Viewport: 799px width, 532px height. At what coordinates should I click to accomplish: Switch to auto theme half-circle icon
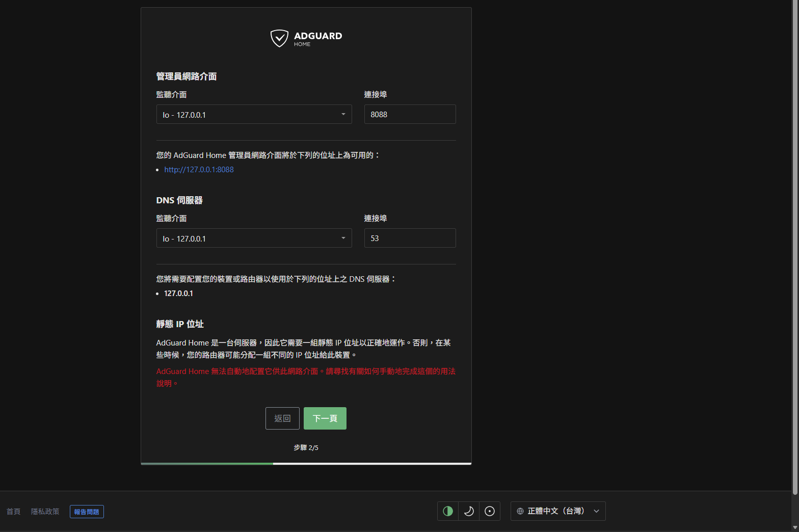point(448,511)
